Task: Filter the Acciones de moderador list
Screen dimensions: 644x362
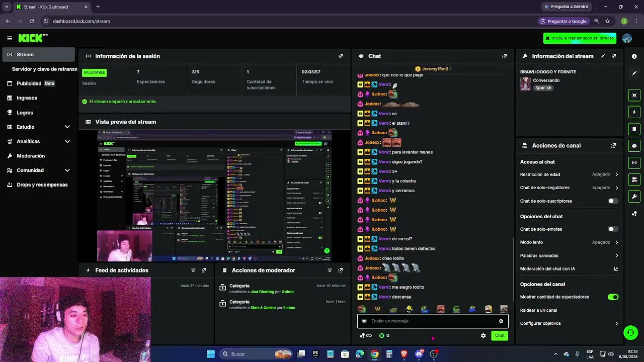Action: coord(330,270)
